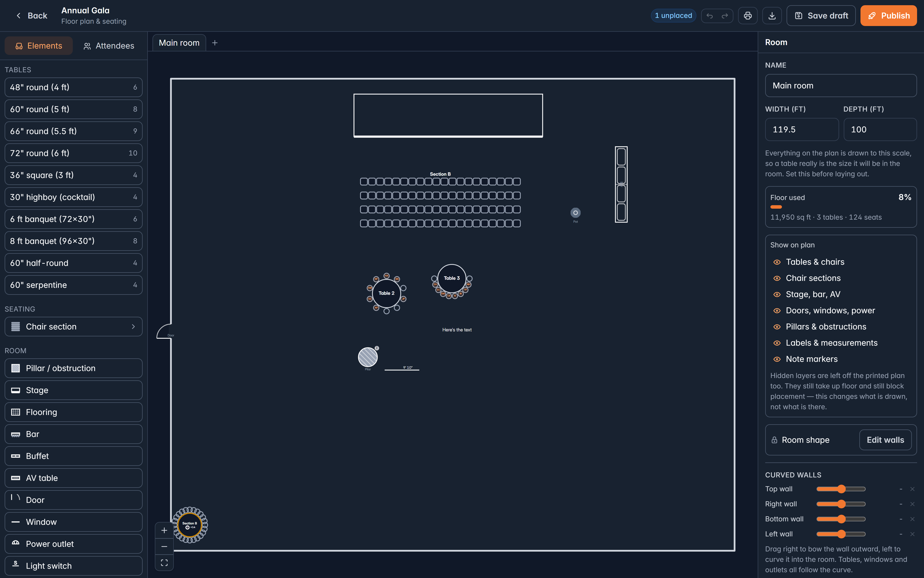Open the 1 unplaced badge

coord(673,16)
